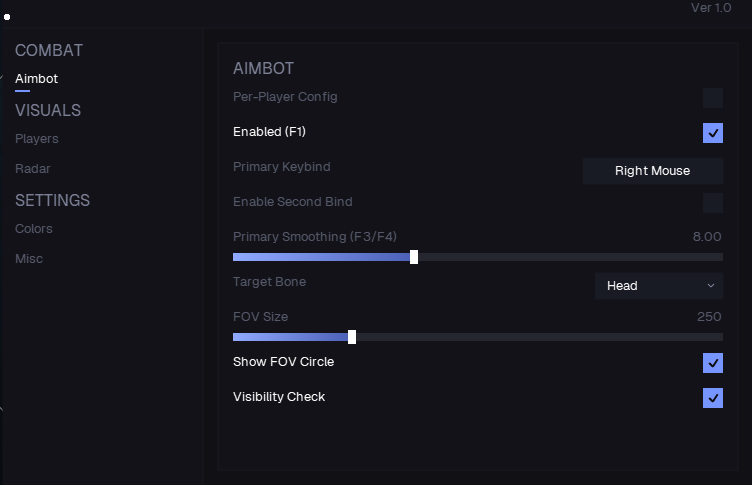The height and width of the screenshot is (485, 752).
Task: Click the COMBAT section header
Action: point(49,50)
